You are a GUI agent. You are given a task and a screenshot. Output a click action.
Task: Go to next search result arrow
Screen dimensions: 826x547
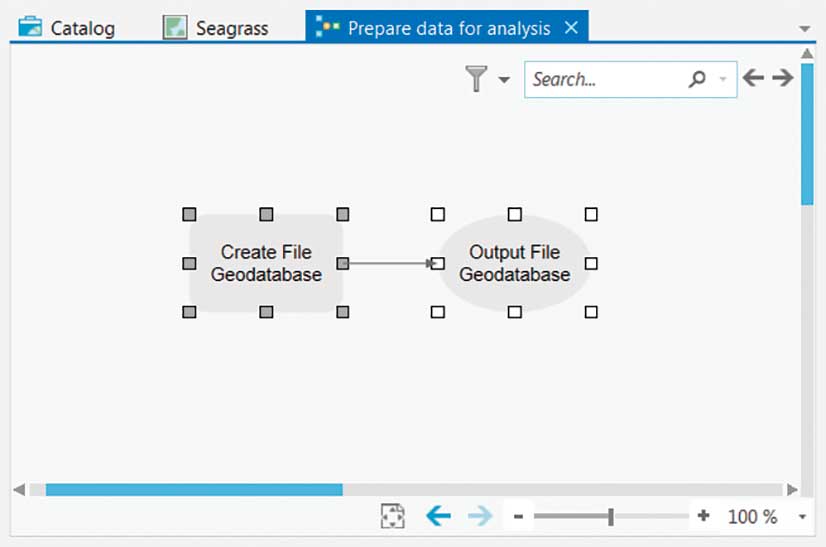[x=783, y=78]
